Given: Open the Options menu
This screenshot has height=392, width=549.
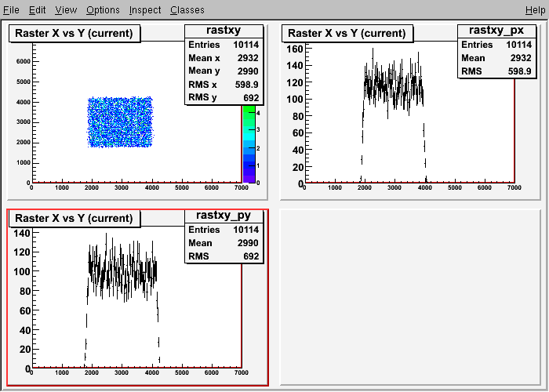Looking at the screenshot, I should tap(103, 9).
